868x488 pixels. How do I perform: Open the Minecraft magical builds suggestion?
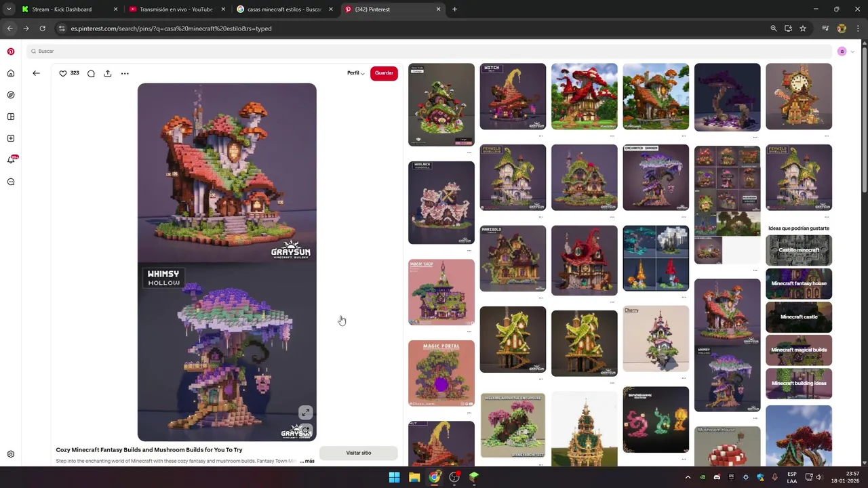tap(799, 350)
